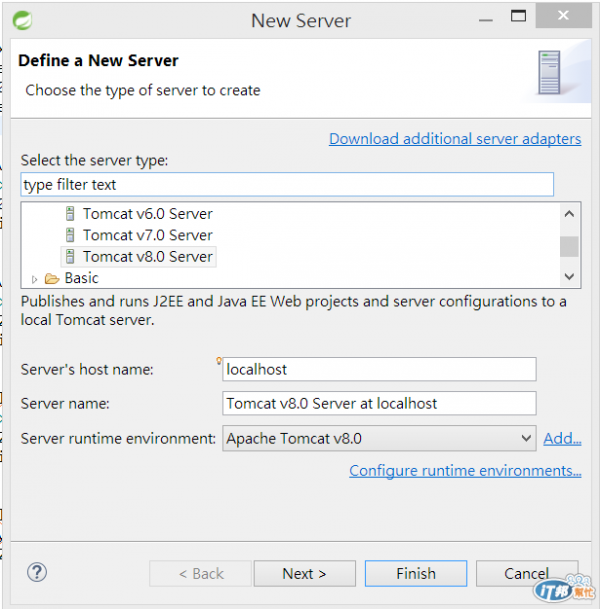Select Tomcat v6.0 Server in the list

pyautogui.click(x=148, y=214)
